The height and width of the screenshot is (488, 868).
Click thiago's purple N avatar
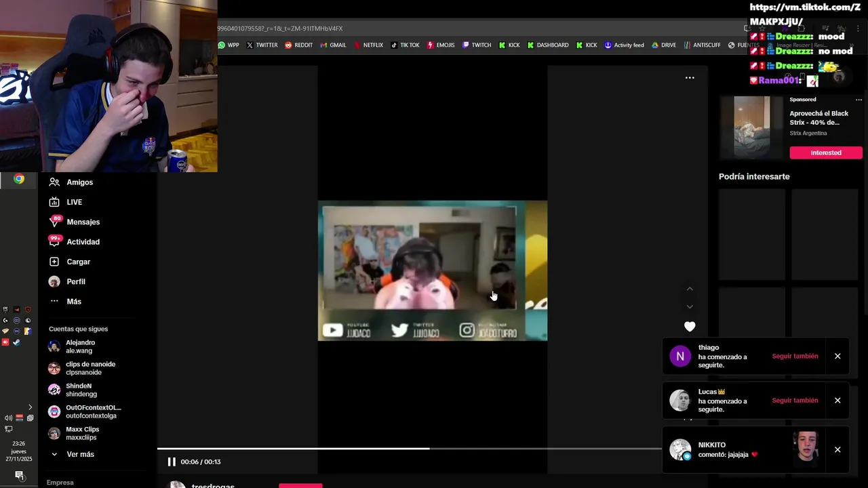[x=680, y=356]
